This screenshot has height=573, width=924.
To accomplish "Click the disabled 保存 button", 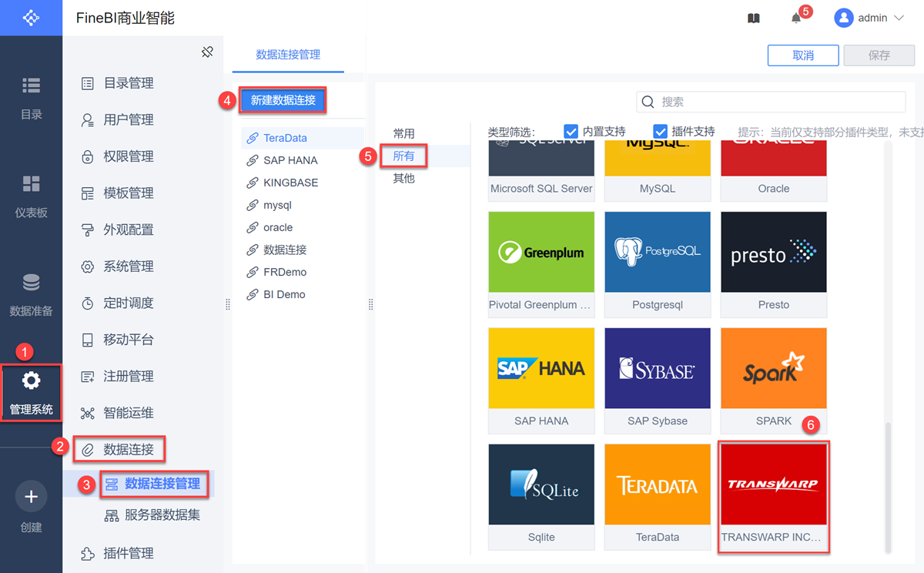I will [x=879, y=55].
